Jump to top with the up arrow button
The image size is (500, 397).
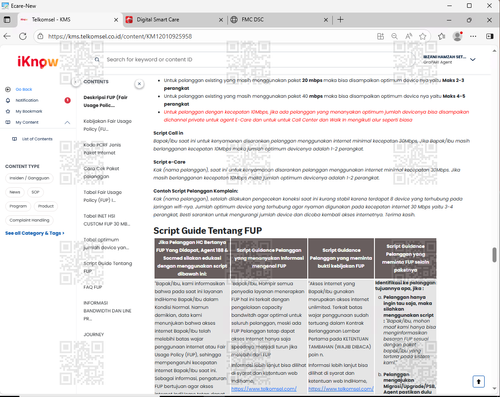478,382
